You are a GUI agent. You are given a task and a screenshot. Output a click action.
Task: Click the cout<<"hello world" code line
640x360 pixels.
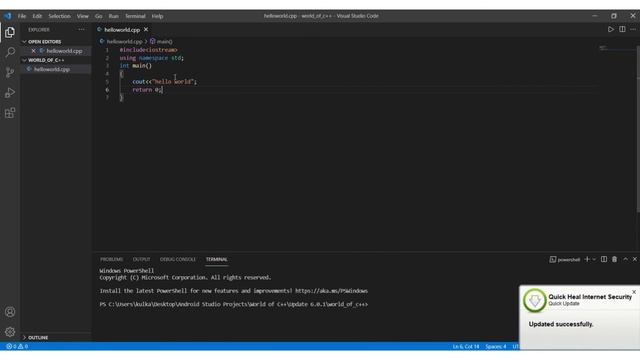point(164,82)
